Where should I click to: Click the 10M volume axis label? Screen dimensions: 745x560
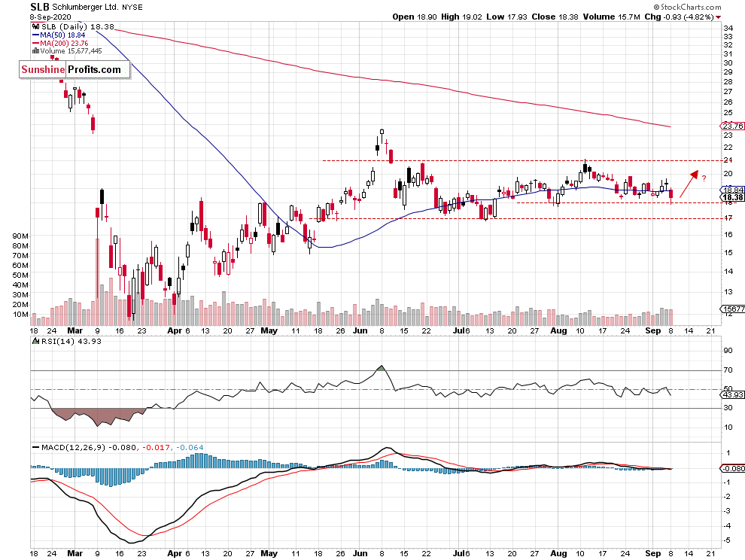point(20,314)
